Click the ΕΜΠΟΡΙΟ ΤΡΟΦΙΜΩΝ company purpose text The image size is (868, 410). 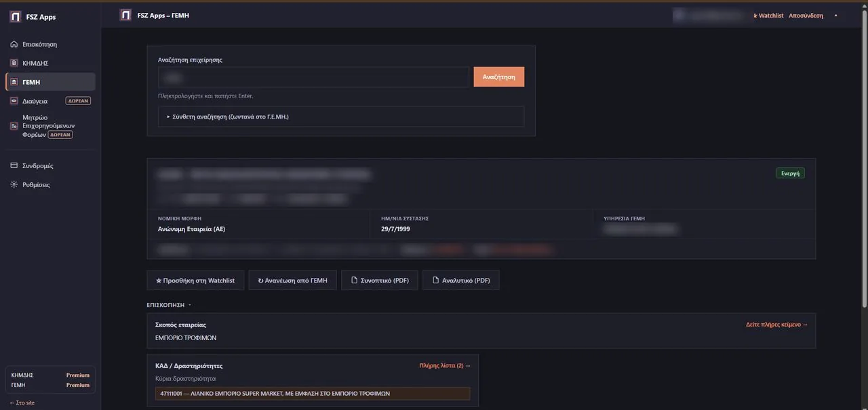tap(186, 337)
